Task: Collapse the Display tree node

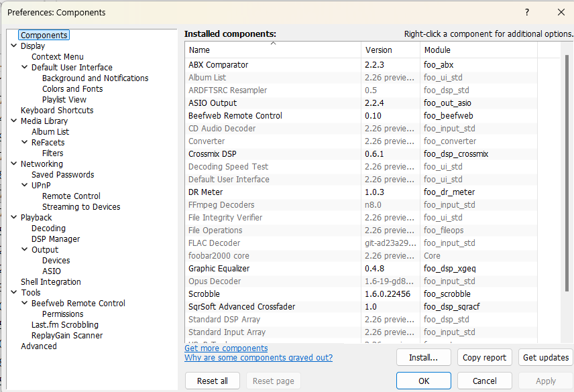Action: point(14,46)
